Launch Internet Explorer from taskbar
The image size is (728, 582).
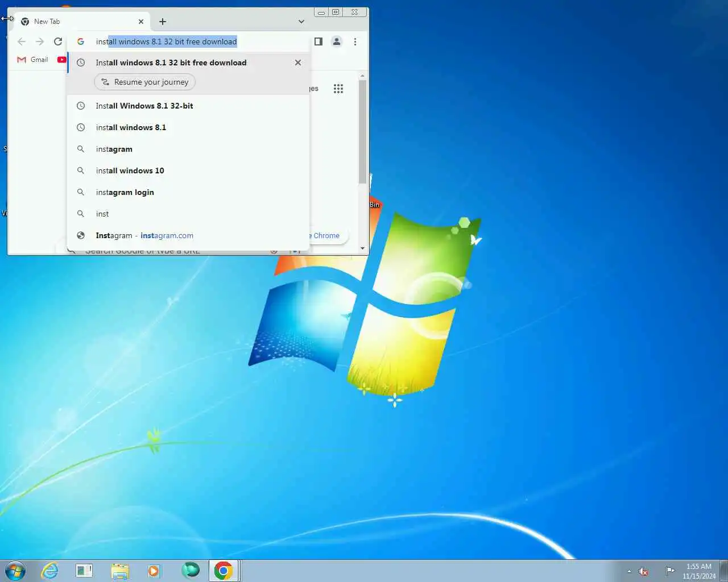pos(50,571)
